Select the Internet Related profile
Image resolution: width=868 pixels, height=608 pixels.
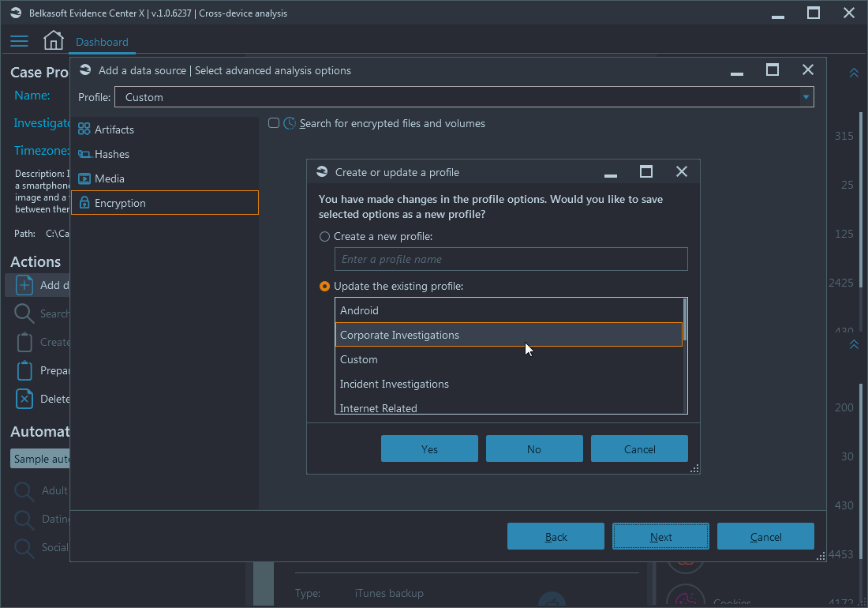pyautogui.click(x=508, y=407)
